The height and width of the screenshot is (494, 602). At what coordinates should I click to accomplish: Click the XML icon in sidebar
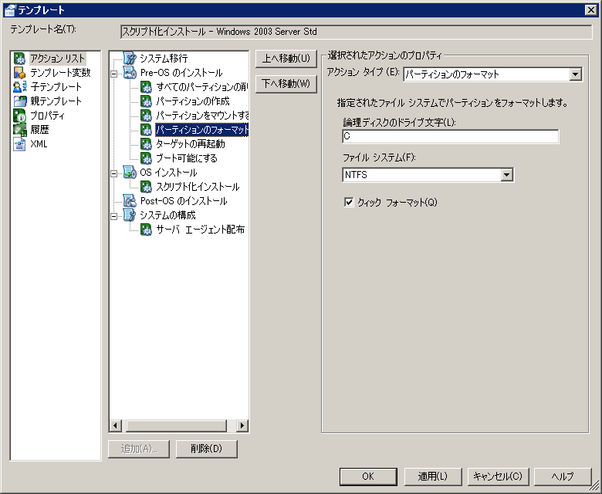[20, 144]
